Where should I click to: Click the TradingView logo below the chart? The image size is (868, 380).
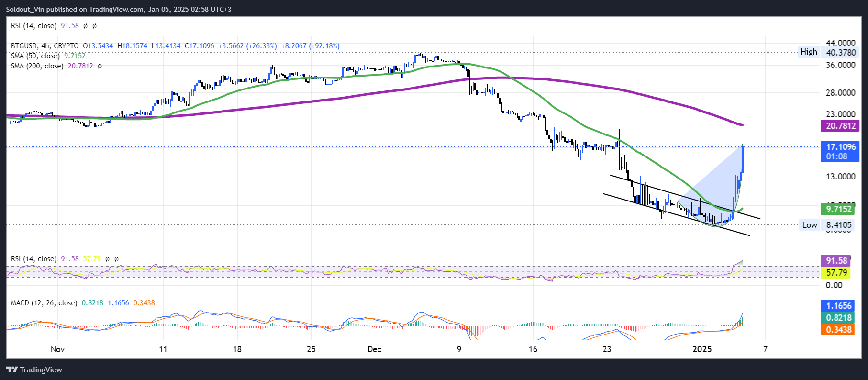click(34, 369)
